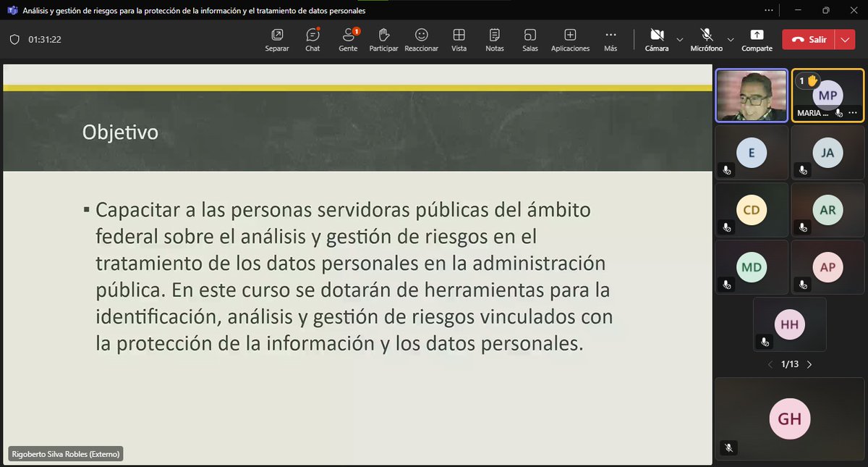868x467 pixels.
Task: Expand camera options dropdown arrow
Action: [x=679, y=39]
